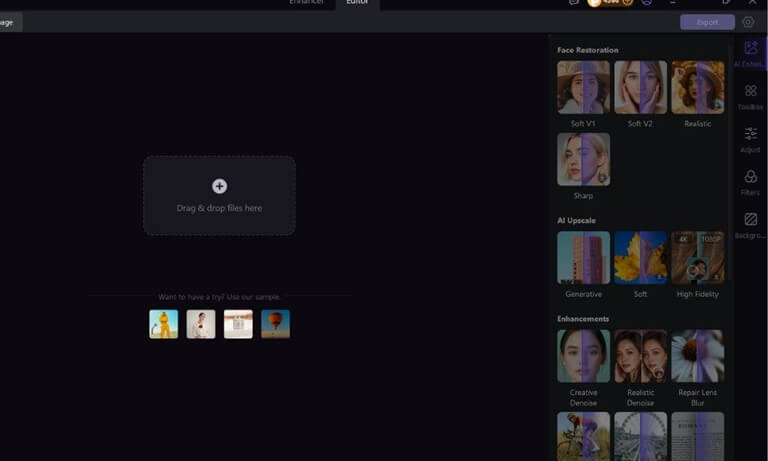Click the Export button
Image resolution: width=768 pixels, height=461 pixels.
707,22
